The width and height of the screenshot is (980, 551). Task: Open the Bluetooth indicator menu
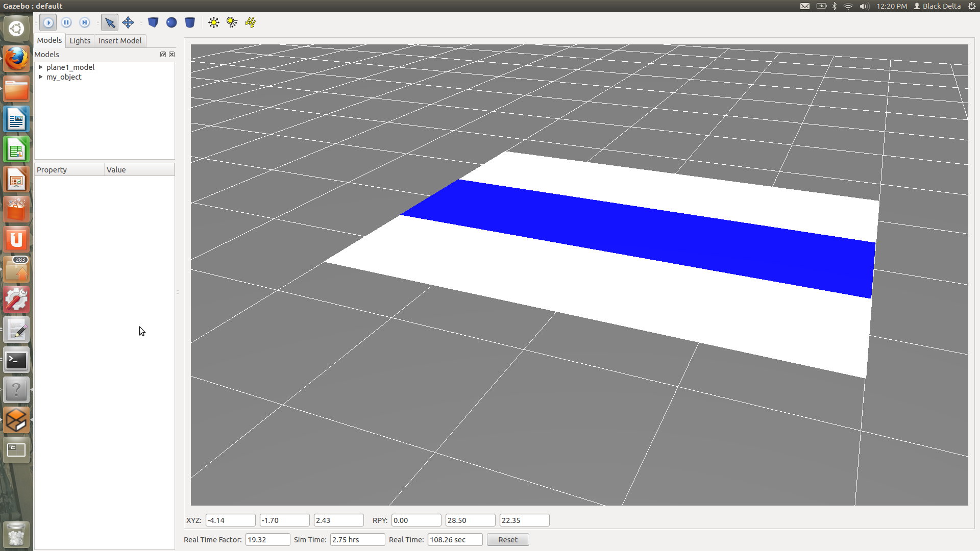pos(835,6)
